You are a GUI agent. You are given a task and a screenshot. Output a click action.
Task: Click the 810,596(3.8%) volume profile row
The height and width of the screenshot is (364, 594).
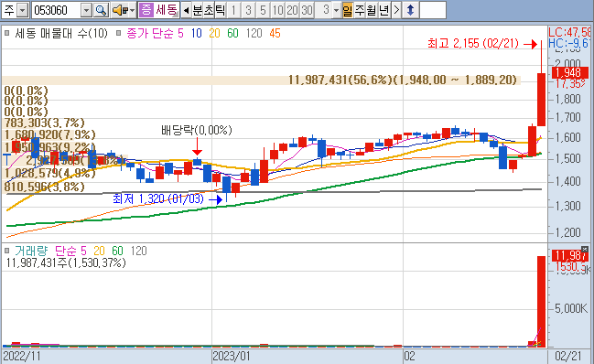[44, 187]
